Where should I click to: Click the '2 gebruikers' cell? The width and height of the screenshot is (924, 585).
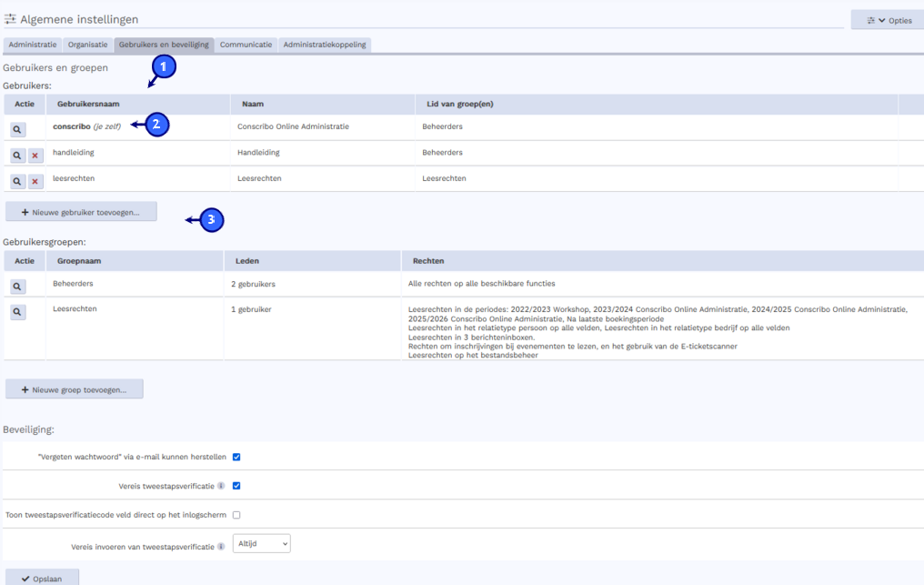[x=254, y=284]
